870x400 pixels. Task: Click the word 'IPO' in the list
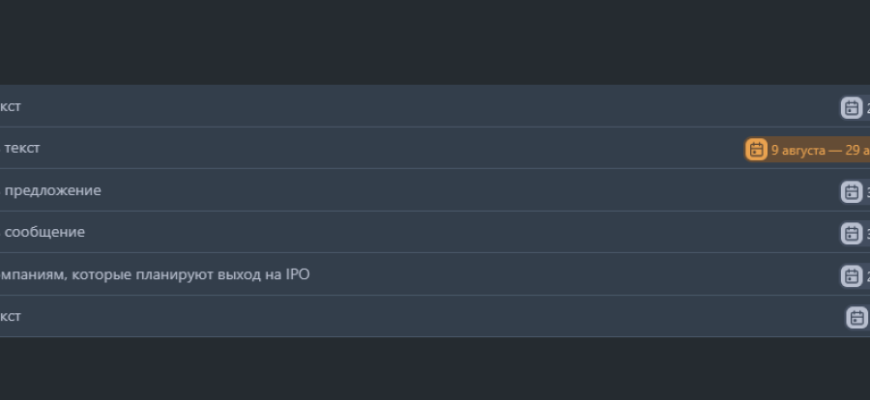coord(297,274)
